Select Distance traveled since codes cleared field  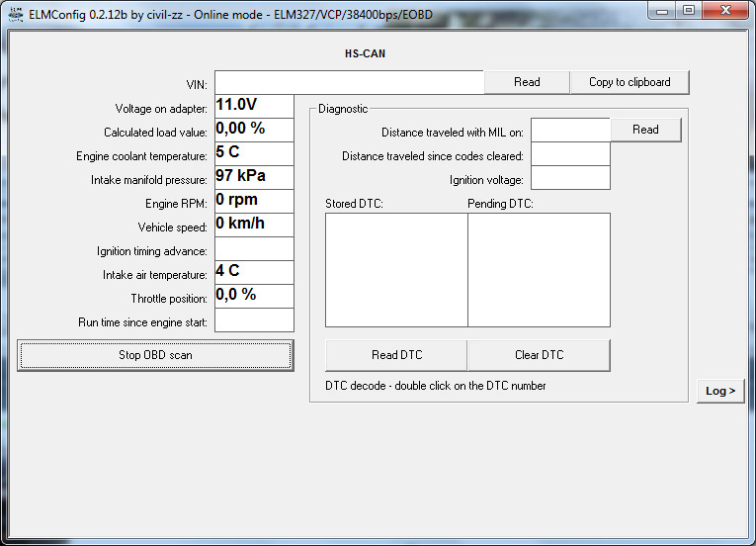click(570, 154)
